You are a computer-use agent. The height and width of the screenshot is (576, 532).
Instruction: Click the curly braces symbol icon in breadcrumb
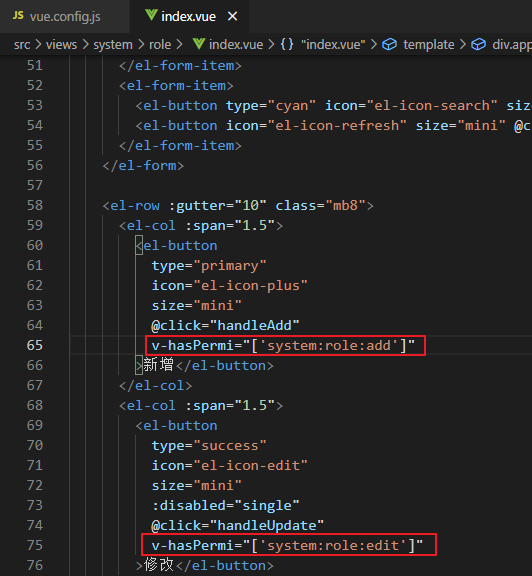tap(287, 44)
